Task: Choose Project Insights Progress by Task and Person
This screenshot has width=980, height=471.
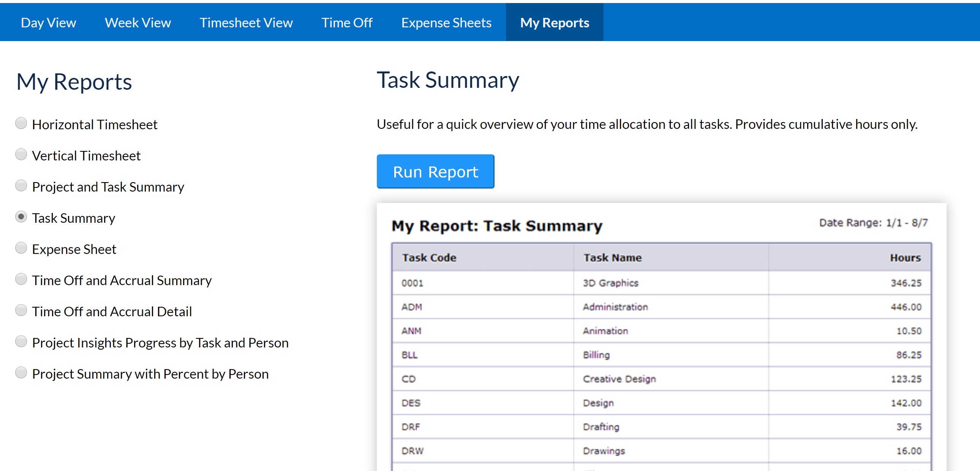Action: 21,341
